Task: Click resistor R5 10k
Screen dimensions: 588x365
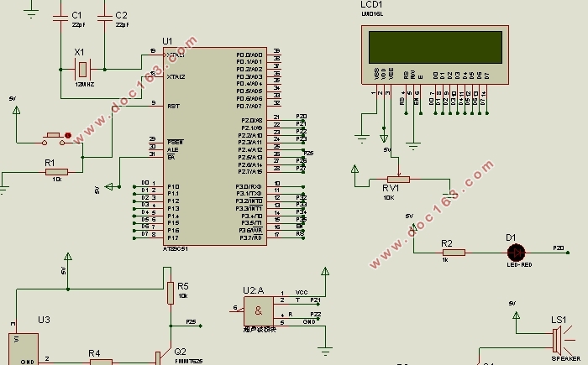Action: pos(171,293)
